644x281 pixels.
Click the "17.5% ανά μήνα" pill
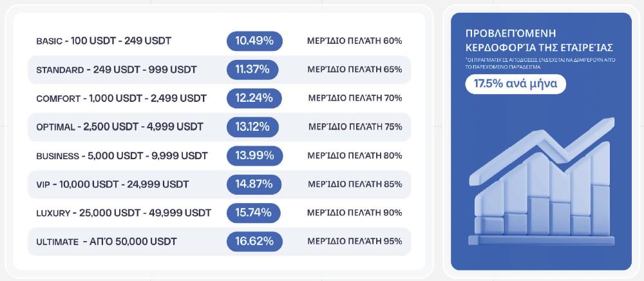tap(515, 84)
